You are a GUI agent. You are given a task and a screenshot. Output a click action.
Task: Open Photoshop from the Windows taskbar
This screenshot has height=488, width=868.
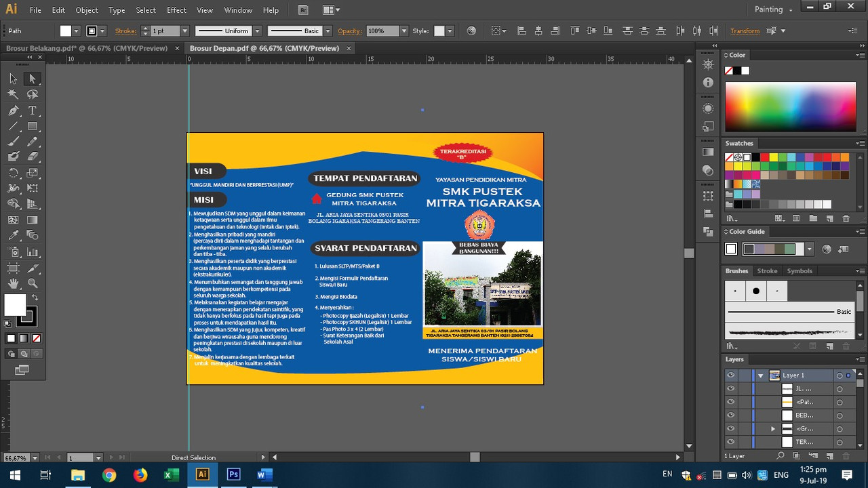[x=233, y=475]
